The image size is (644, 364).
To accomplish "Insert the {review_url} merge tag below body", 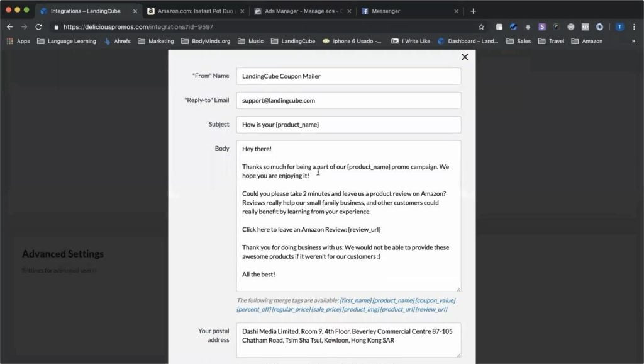I will click(x=431, y=309).
